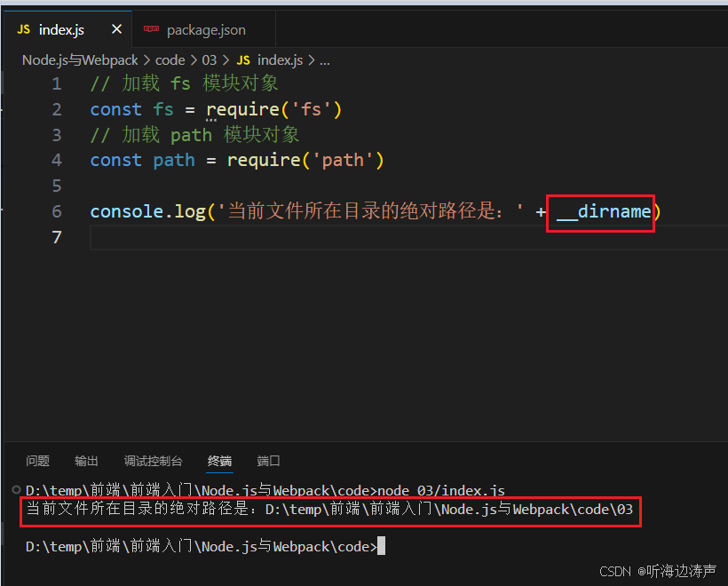The height and width of the screenshot is (586, 728).
Task: Open the '...' symbol breadcrumb
Action: [324, 59]
